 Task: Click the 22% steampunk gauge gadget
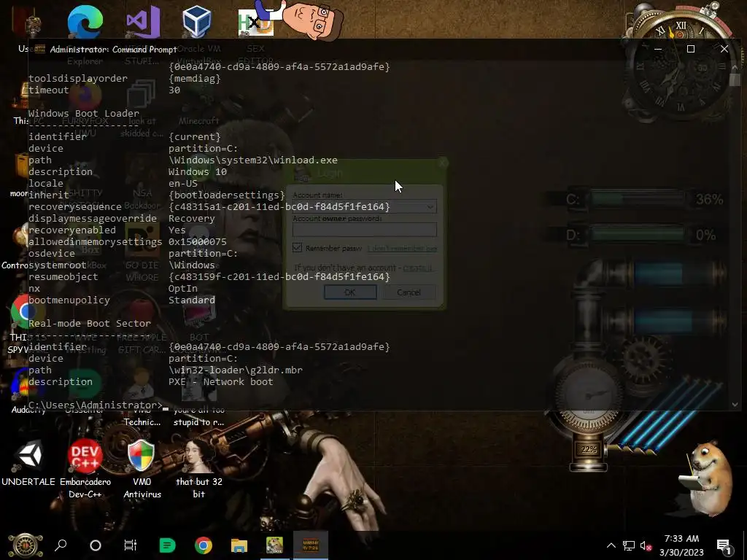point(589,449)
